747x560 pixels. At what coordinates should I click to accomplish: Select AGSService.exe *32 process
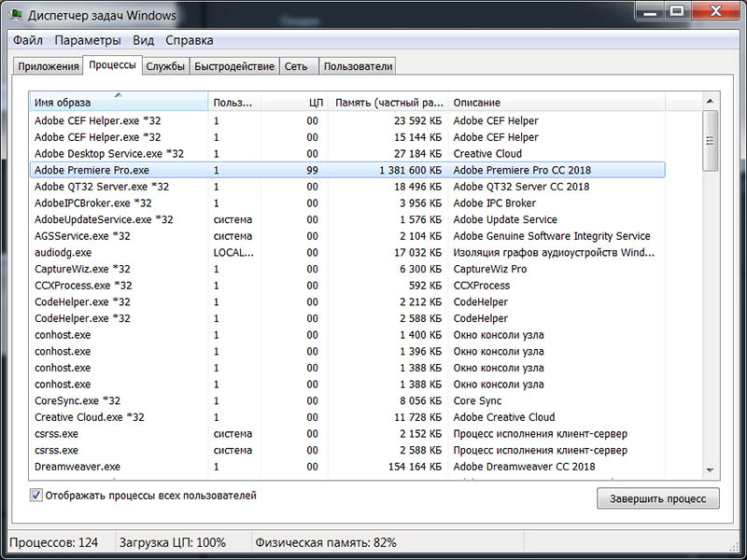pos(347,236)
